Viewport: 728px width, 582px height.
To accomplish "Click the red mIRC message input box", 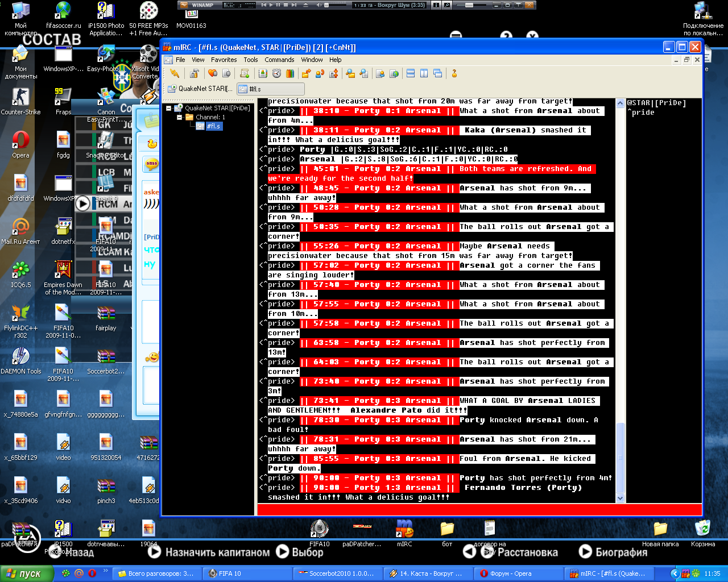I will click(479, 509).
